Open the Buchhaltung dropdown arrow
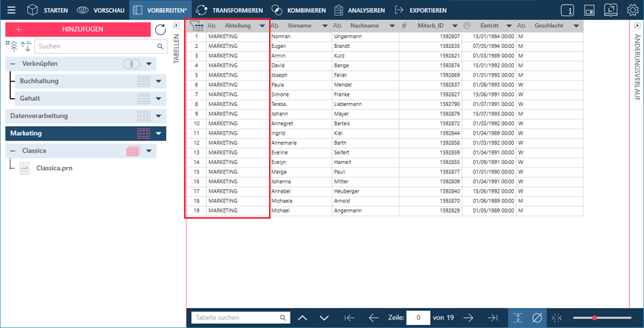 pos(159,82)
